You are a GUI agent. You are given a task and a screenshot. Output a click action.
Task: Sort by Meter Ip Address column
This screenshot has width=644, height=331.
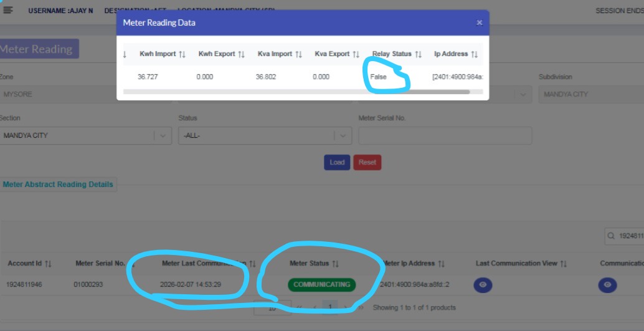[x=413, y=263]
